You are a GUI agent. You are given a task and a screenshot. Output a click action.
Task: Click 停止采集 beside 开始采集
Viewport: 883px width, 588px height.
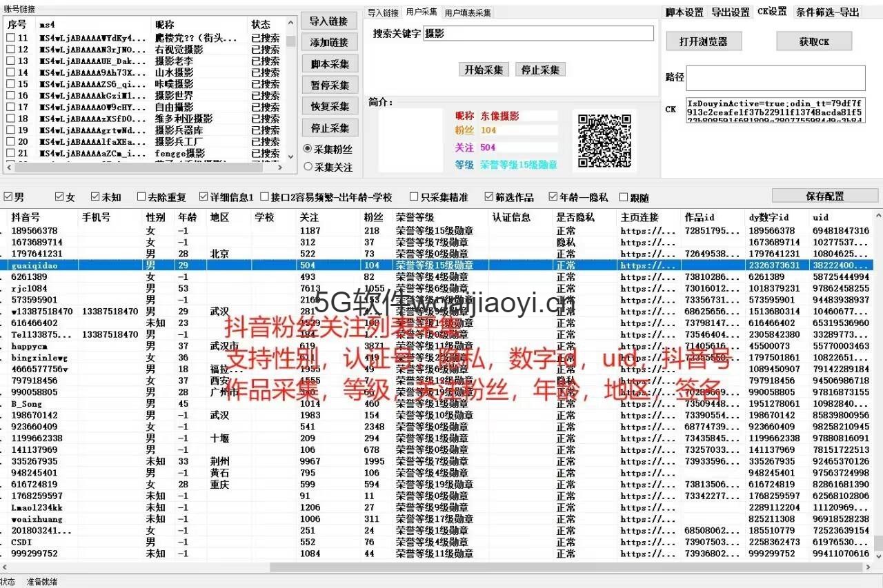coord(540,70)
